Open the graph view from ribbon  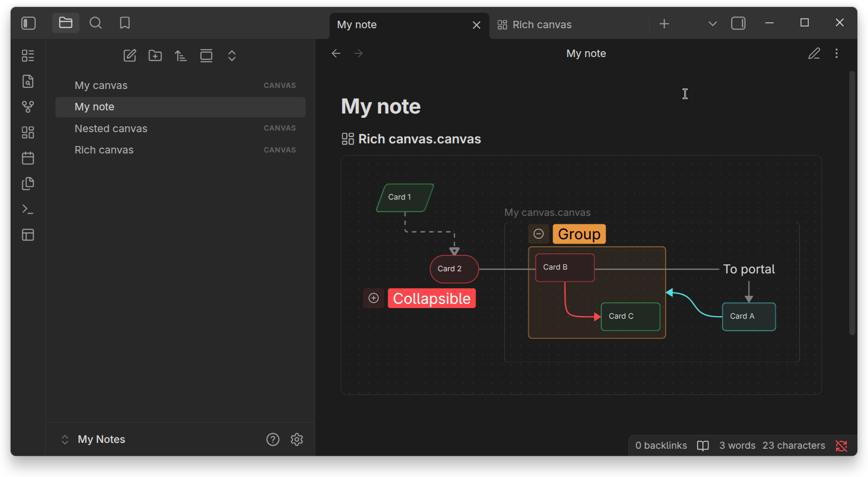(28, 107)
